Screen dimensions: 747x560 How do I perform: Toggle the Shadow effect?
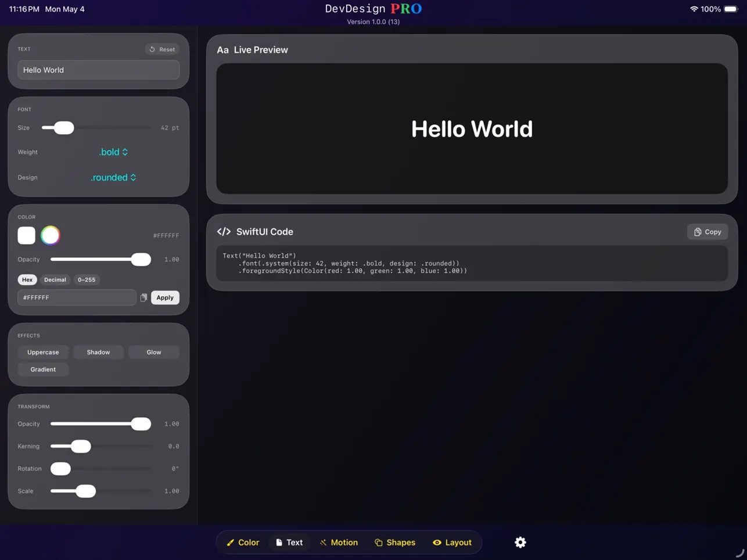(98, 352)
